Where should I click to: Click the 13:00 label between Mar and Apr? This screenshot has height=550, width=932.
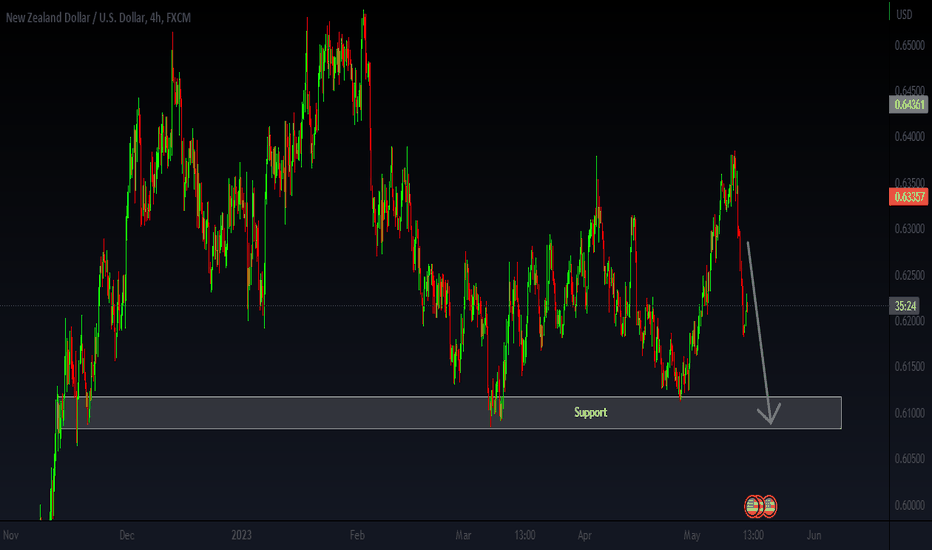(525, 535)
